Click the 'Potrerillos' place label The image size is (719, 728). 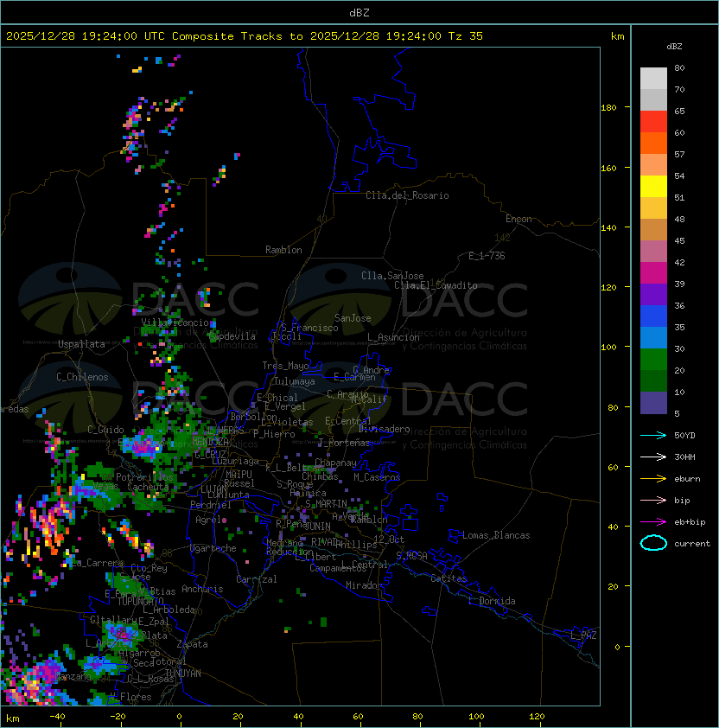click(144, 477)
